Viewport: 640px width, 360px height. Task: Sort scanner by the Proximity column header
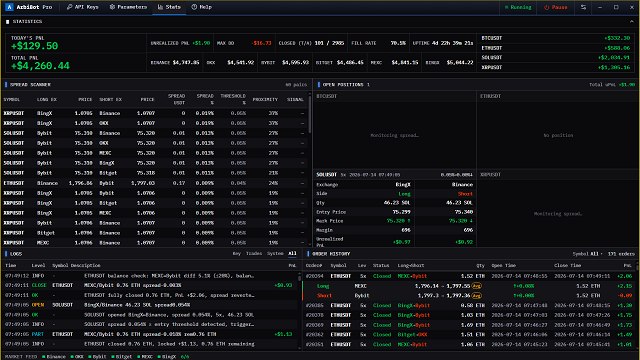pos(265,100)
